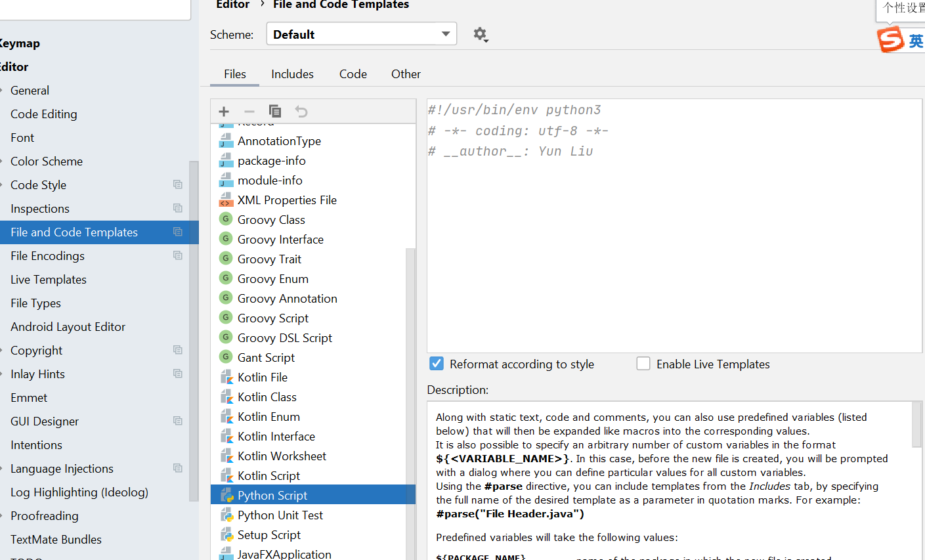Open the Code tab
This screenshot has width=925, height=560.
(x=353, y=74)
